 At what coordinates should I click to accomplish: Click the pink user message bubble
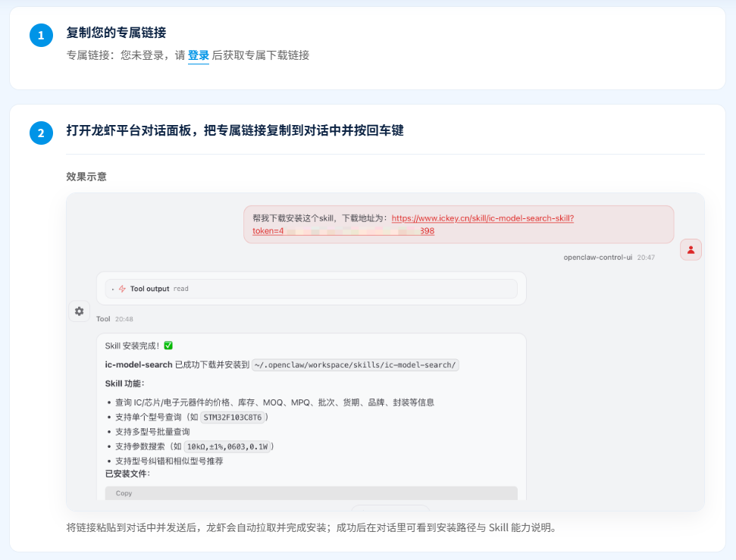458,224
